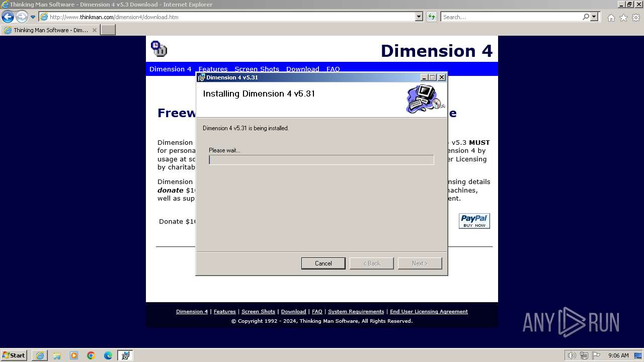Click the footer Features link
Image resolution: width=644 pixels, height=362 pixels.
(224, 312)
